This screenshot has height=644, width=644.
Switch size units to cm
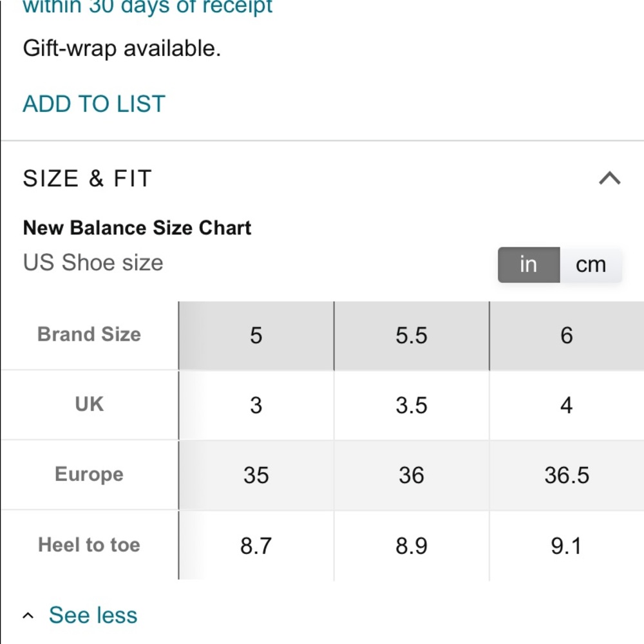(591, 265)
